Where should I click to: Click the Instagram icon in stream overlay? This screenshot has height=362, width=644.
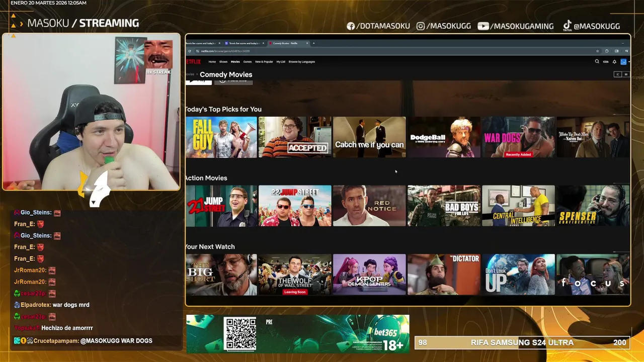click(x=421, y=26)
